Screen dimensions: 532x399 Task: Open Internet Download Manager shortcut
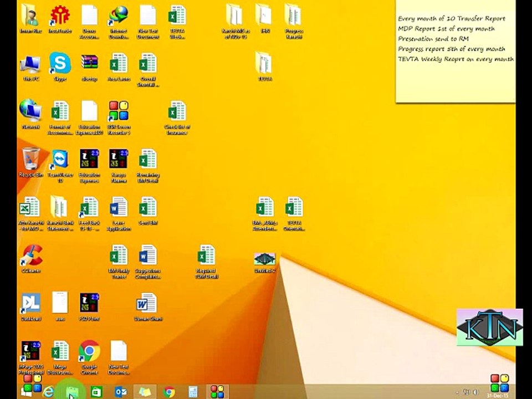click(118, 16)
